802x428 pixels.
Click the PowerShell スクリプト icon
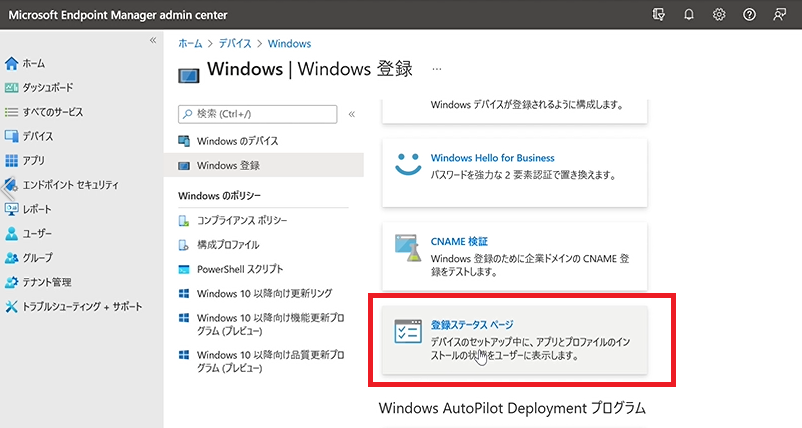[184, 269]
